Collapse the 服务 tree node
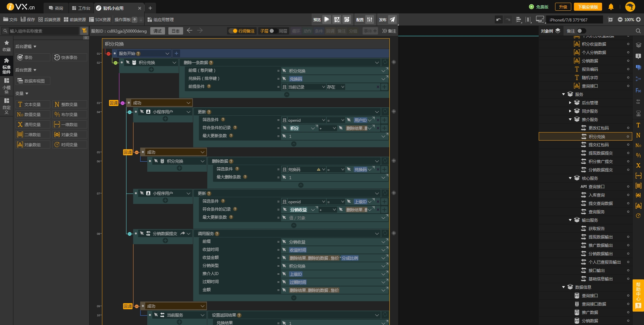The height and width of the screenshot is (325, 644). (x=563, y=94)
